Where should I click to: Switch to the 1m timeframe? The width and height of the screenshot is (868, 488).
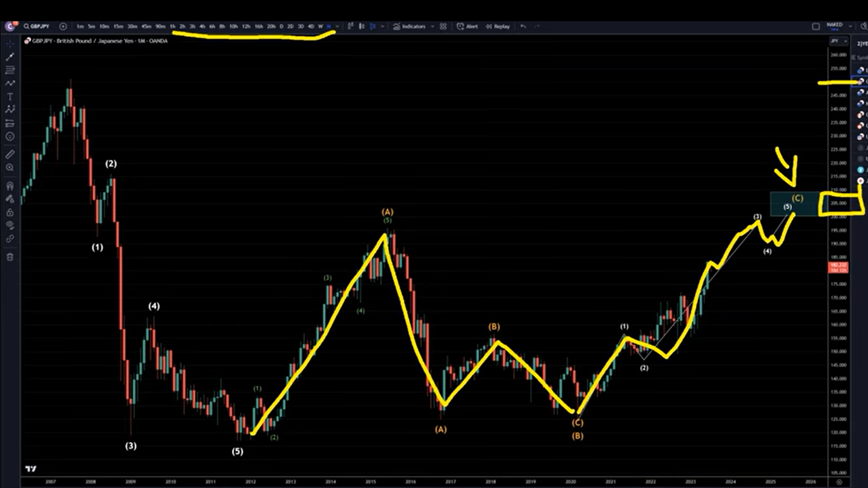pos(80,26)
